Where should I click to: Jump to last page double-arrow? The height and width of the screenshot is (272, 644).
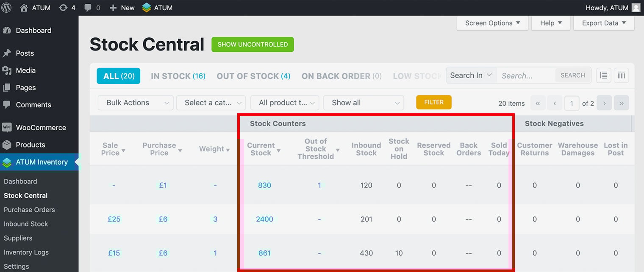point(622,103)
